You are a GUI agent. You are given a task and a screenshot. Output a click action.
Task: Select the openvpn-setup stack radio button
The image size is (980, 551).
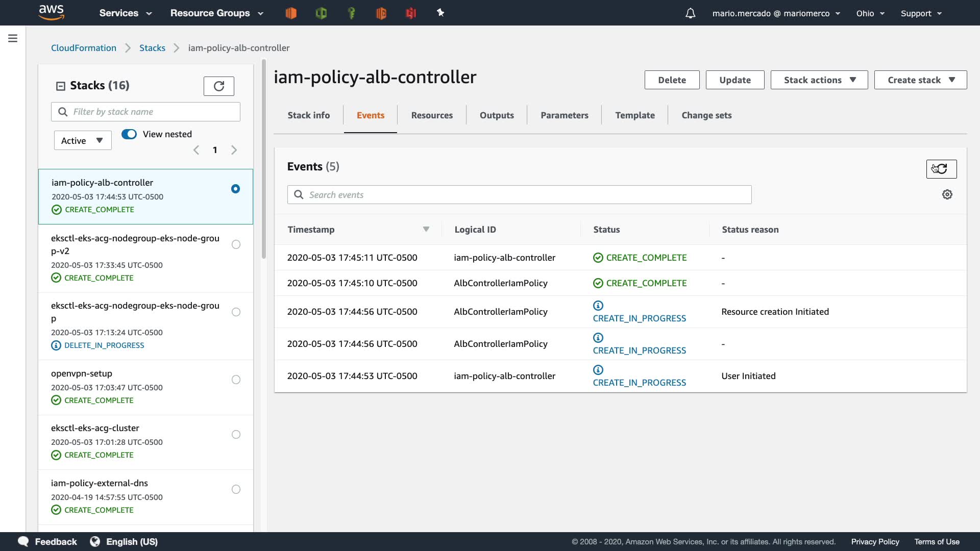coord(236,380)
